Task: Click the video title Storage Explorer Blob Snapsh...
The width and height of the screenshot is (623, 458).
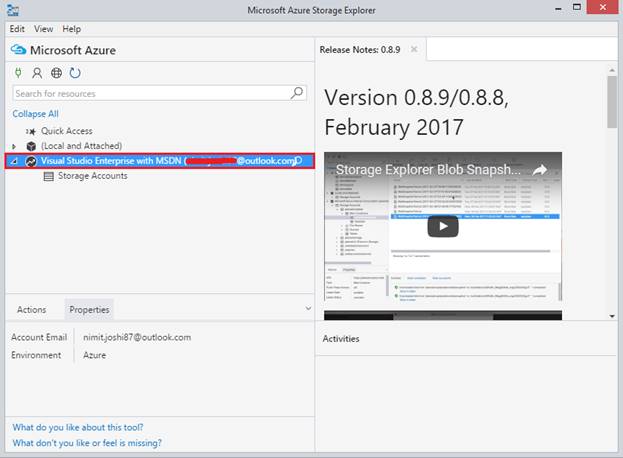Action: [x=428, y=170]
